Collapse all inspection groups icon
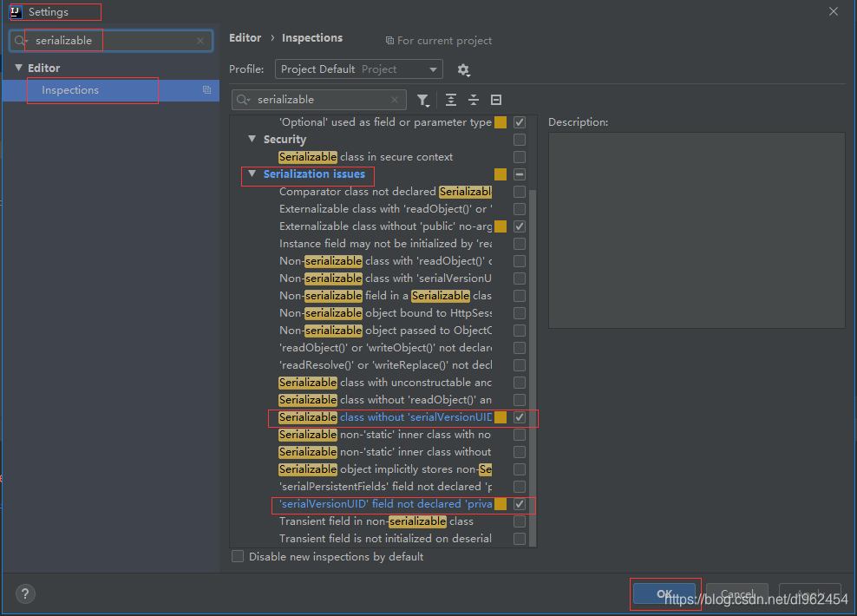This screenshot has width=857, height=616. click(474, 100)
